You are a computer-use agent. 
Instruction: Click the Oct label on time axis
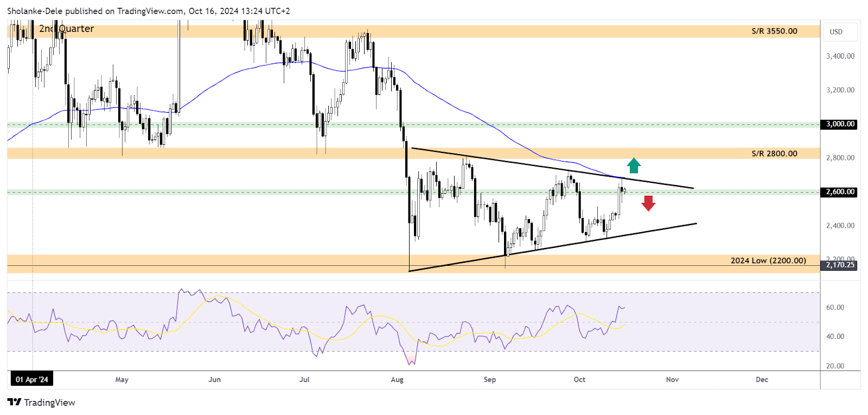coord(579,380)
